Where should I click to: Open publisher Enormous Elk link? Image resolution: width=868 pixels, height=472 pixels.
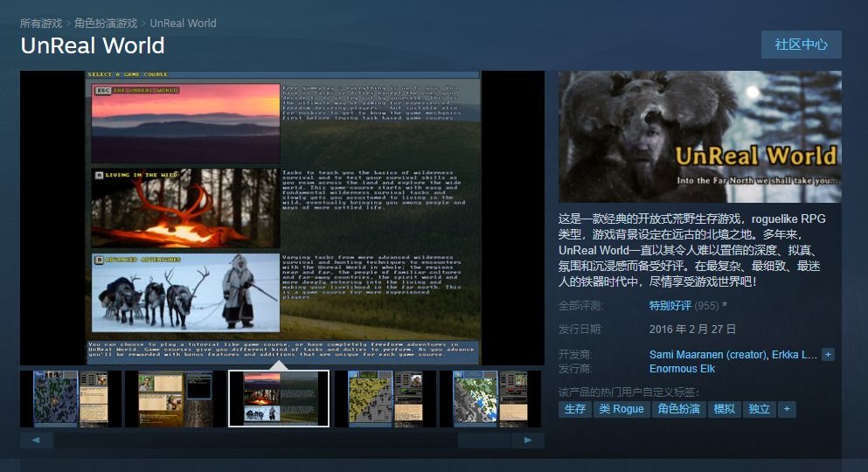[x=682, y=369]
